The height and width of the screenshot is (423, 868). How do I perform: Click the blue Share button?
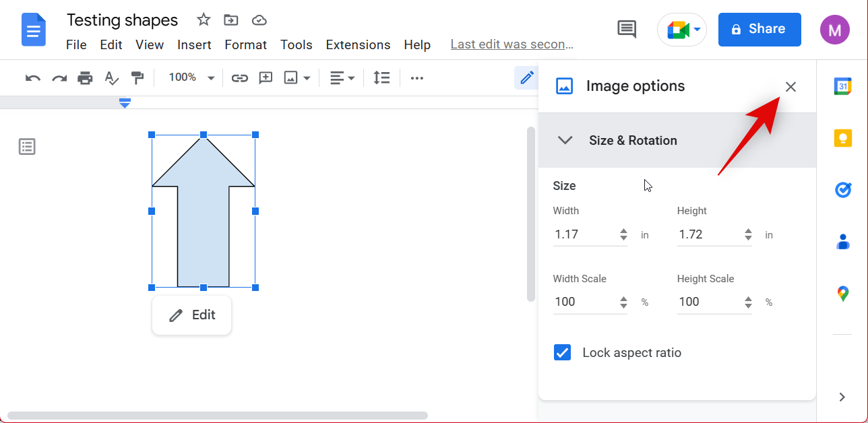759,30
